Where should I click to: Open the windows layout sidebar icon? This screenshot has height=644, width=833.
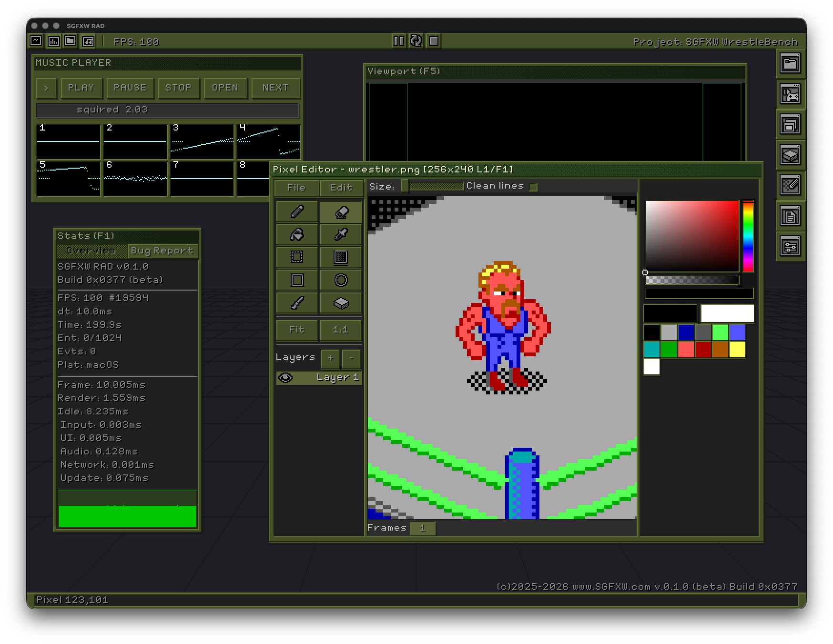click(790, 124)
